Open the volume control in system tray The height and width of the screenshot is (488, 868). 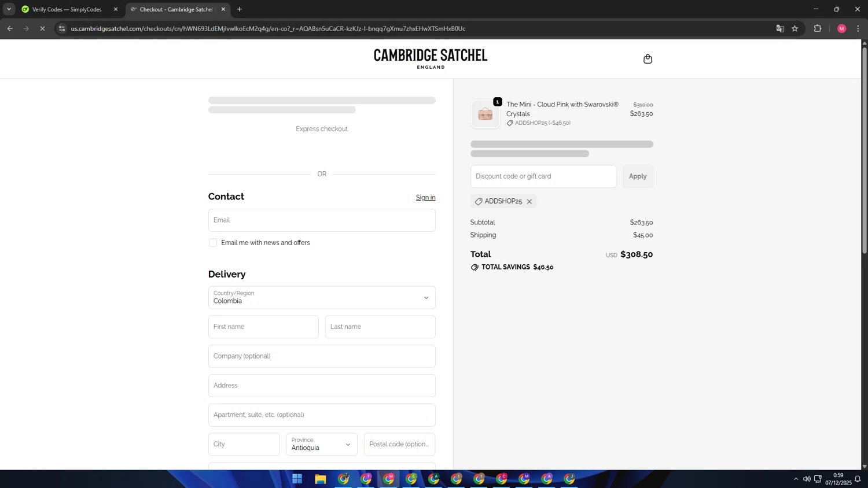click(807, 479)
